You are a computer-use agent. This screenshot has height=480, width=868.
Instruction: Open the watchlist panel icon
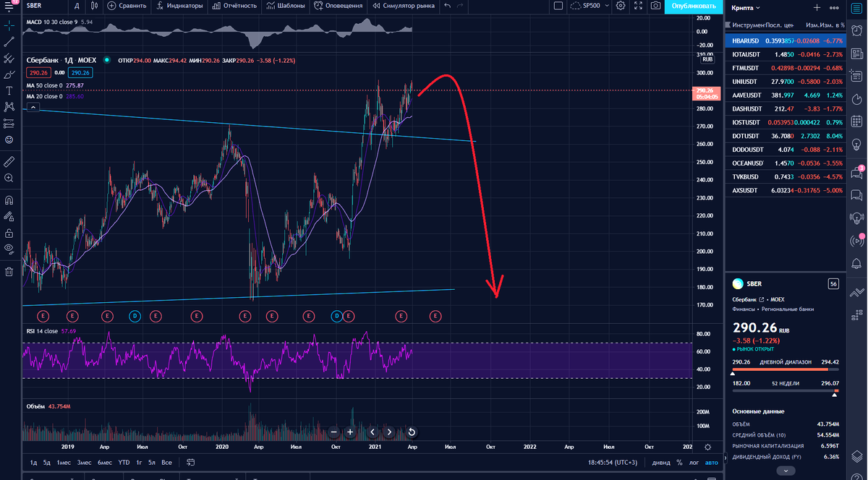pyautogui.click(x=856, y=9)
